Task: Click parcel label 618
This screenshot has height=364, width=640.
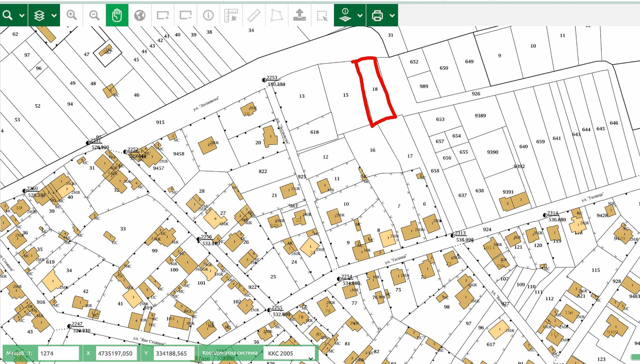Action: point(314,132)
